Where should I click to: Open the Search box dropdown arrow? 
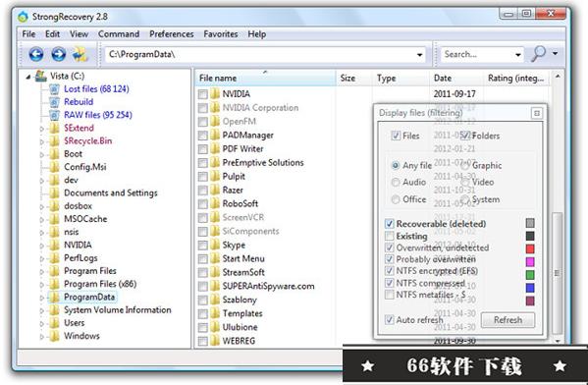coord(518,55)
